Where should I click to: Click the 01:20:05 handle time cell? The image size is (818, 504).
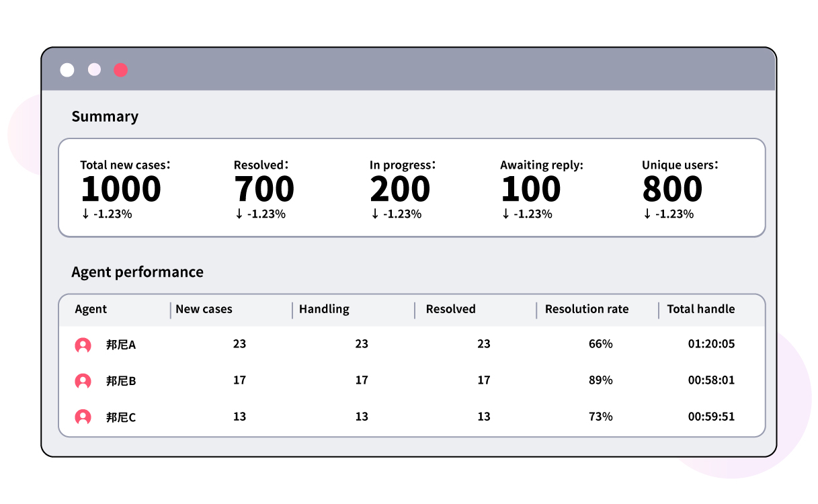[x=711, y=344]
